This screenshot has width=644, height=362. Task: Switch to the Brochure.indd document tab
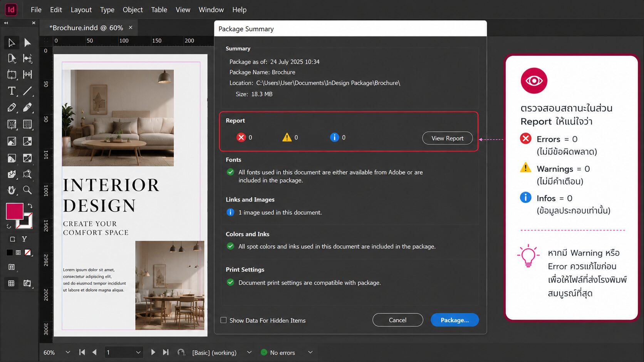(86, 28)
